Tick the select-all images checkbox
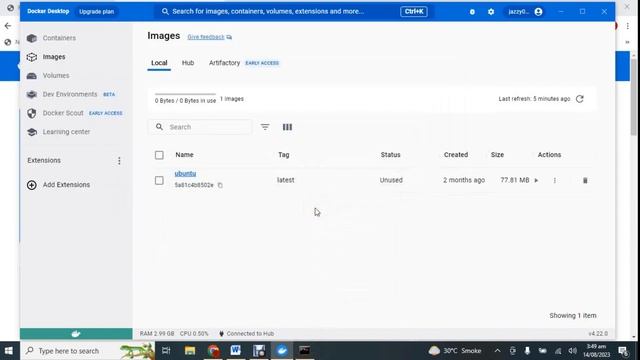Image resolution: width=640 pixels, height=360 pixels. (159, 155)
